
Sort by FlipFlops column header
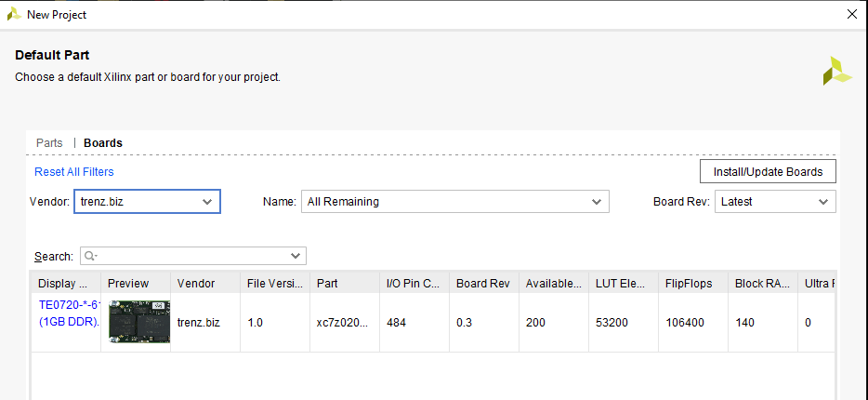(693, 283)
